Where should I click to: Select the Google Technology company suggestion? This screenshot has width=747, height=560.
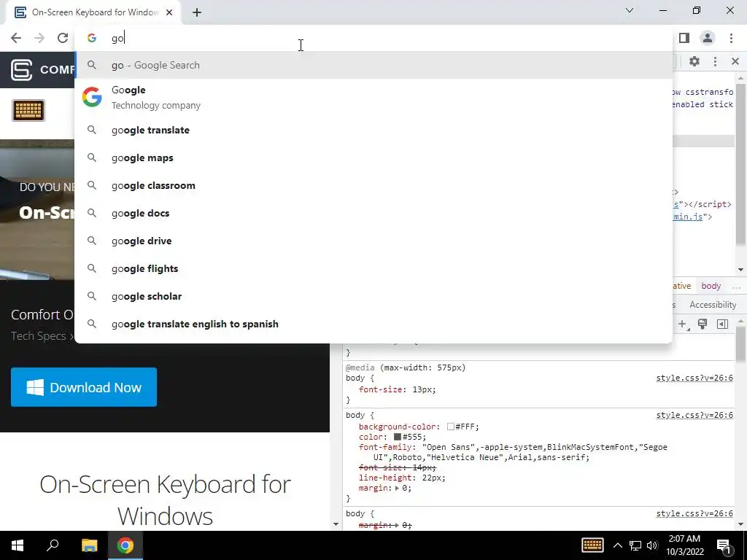[x=374, y=97]
